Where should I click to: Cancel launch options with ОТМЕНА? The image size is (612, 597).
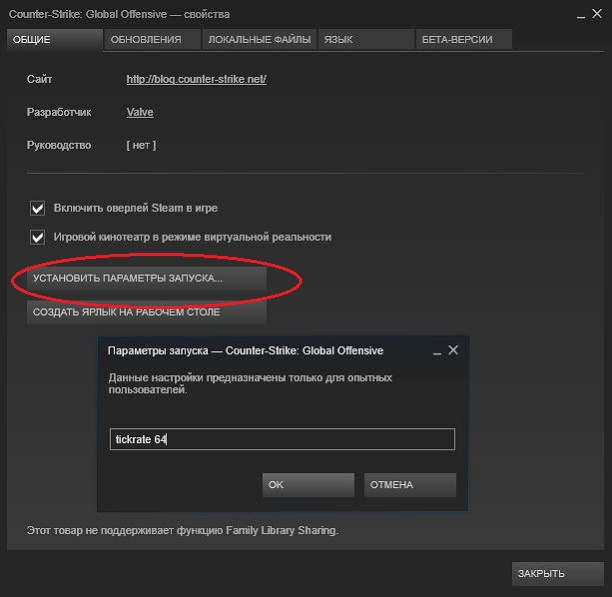tap(410, 485)
